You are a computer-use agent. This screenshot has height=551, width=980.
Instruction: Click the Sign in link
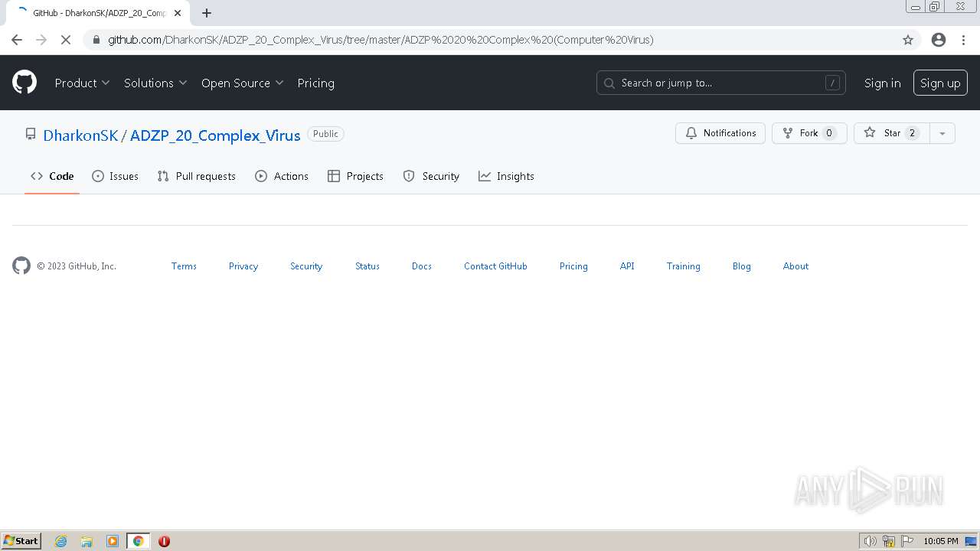click(x=882, y=83)
